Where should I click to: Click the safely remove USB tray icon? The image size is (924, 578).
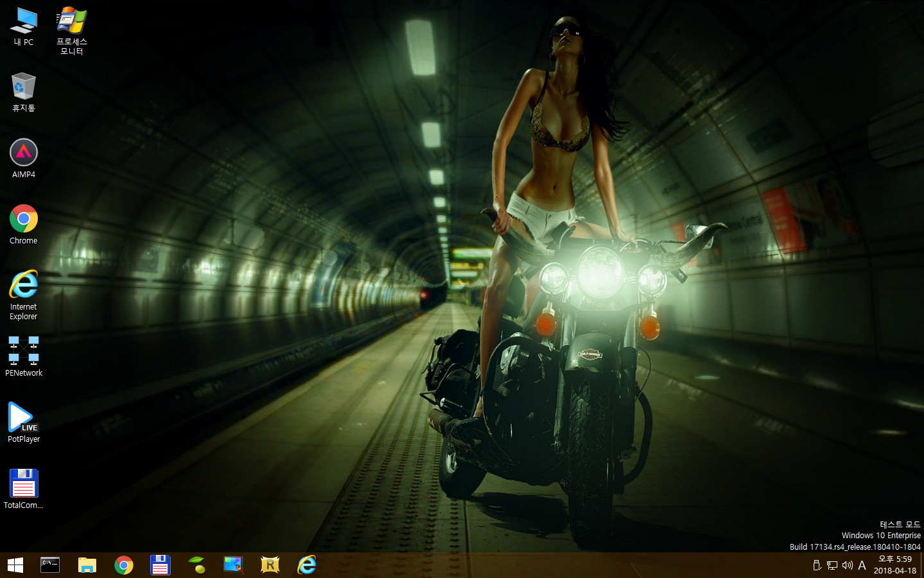pyautogui.click(x=817, y=565)
